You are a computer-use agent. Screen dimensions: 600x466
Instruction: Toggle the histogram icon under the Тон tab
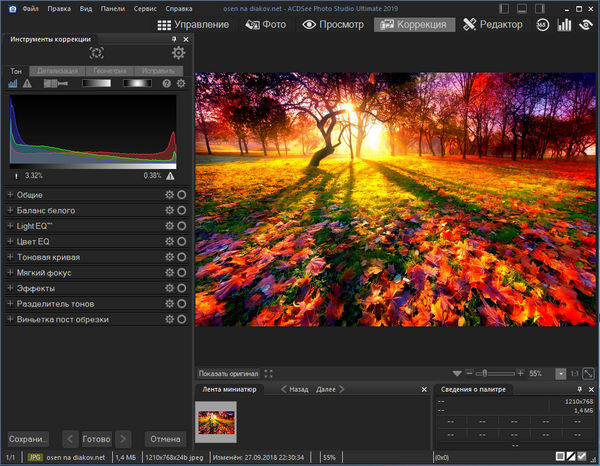click(x=13, y=84)
